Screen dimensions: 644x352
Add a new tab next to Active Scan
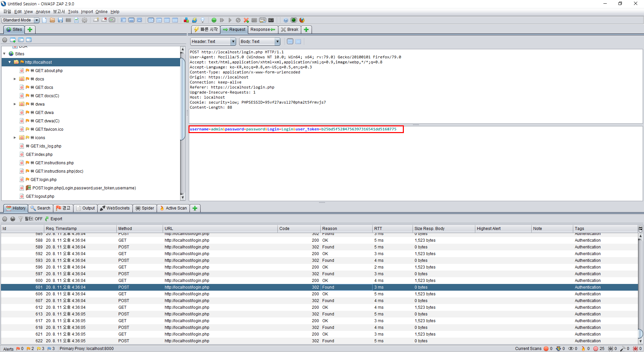(195, 208)
